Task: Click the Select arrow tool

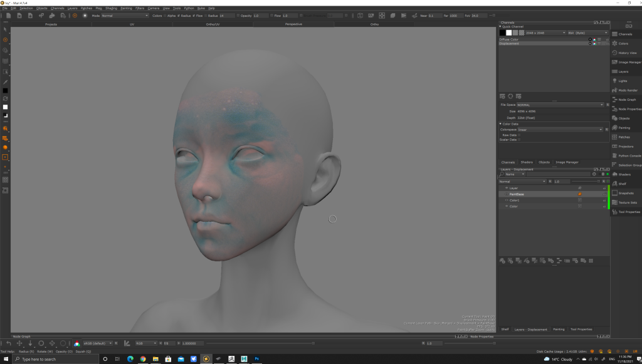Action: point(5,29)
